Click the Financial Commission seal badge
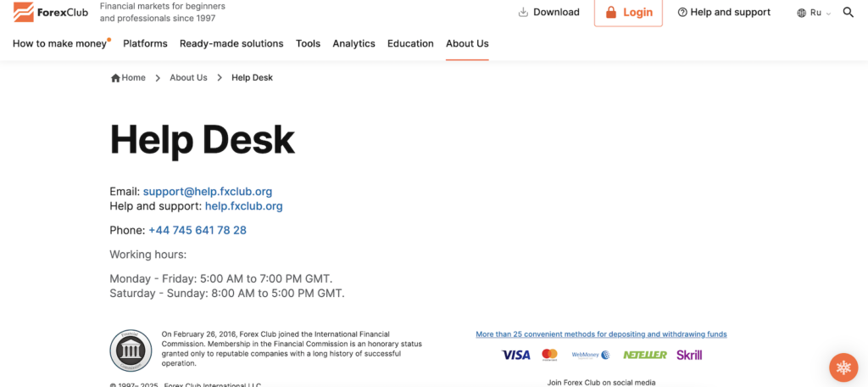This screenshot has height=387, width=868. coord(131,351)
